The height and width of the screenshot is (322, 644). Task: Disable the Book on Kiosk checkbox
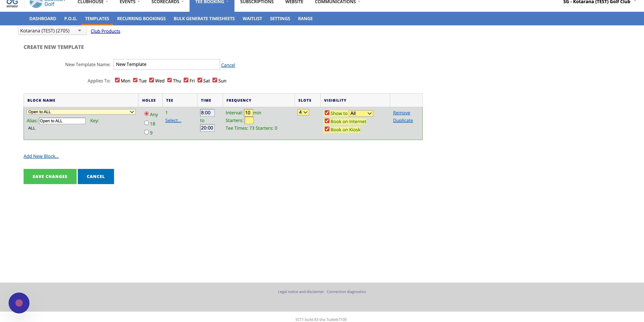point(327,129)
